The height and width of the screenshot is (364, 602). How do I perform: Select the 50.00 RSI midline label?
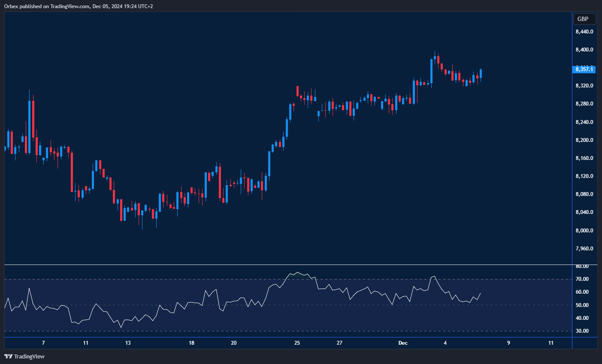[582, 305]
